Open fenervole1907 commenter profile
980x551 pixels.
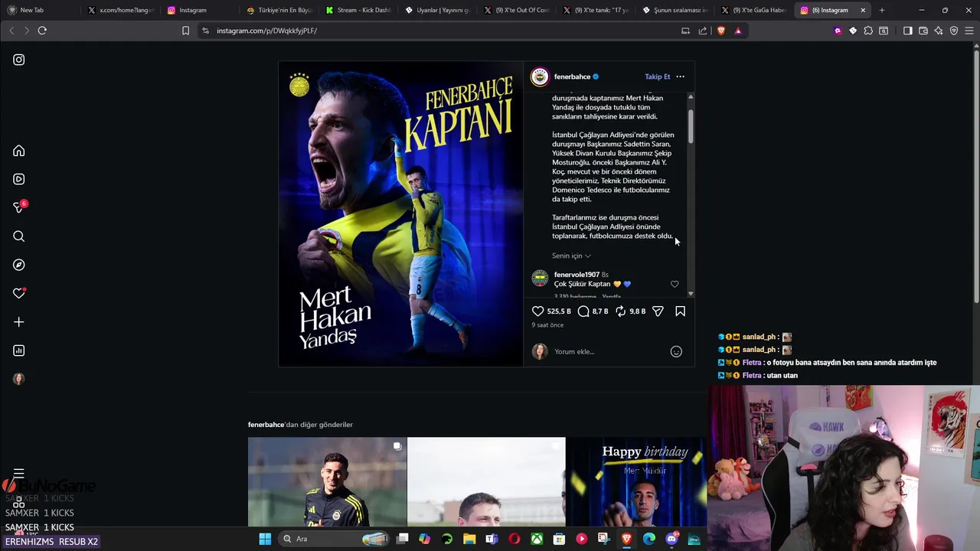577,275
